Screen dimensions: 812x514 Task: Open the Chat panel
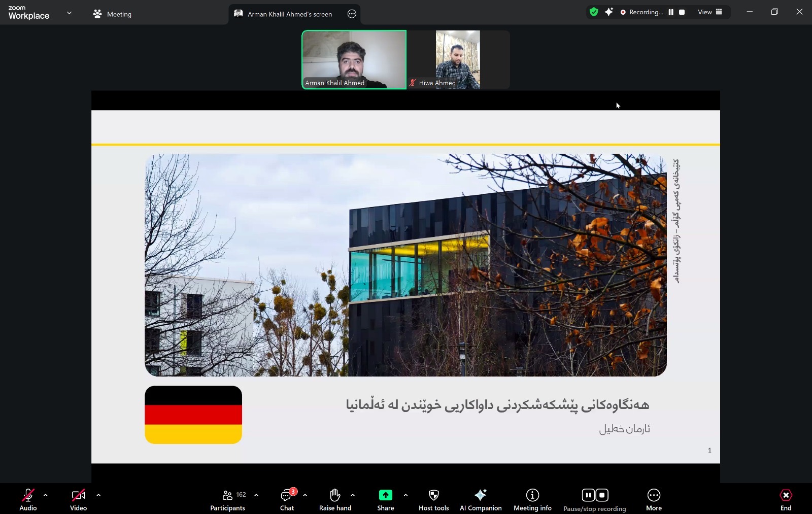pyautogui.click(x=287, y=499)
